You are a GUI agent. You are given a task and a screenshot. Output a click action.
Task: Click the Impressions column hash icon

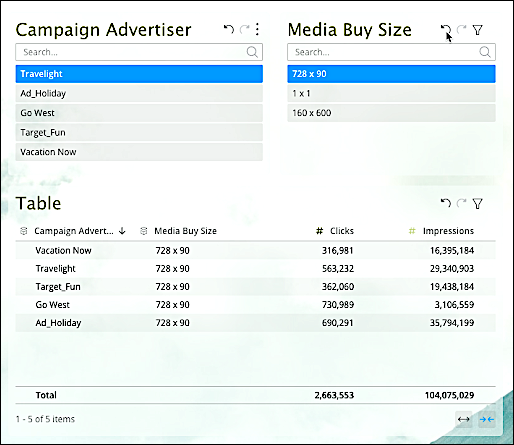[x=412, y=231]
